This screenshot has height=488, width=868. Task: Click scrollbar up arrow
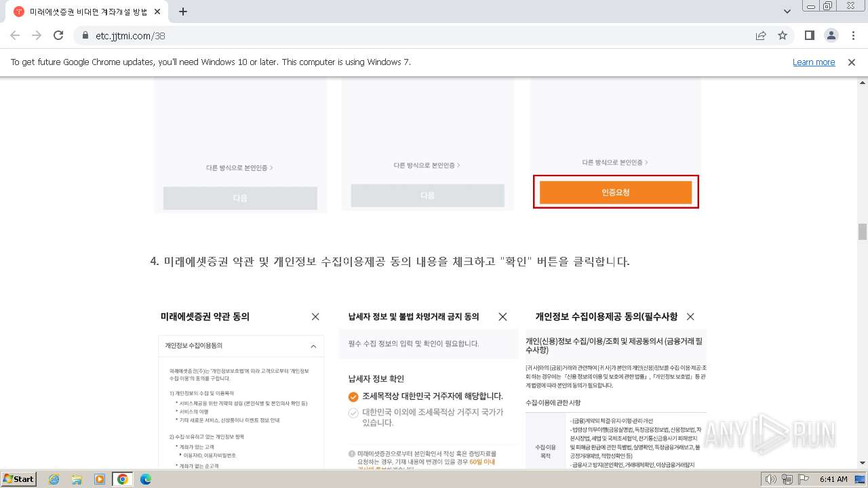[863, 81]
